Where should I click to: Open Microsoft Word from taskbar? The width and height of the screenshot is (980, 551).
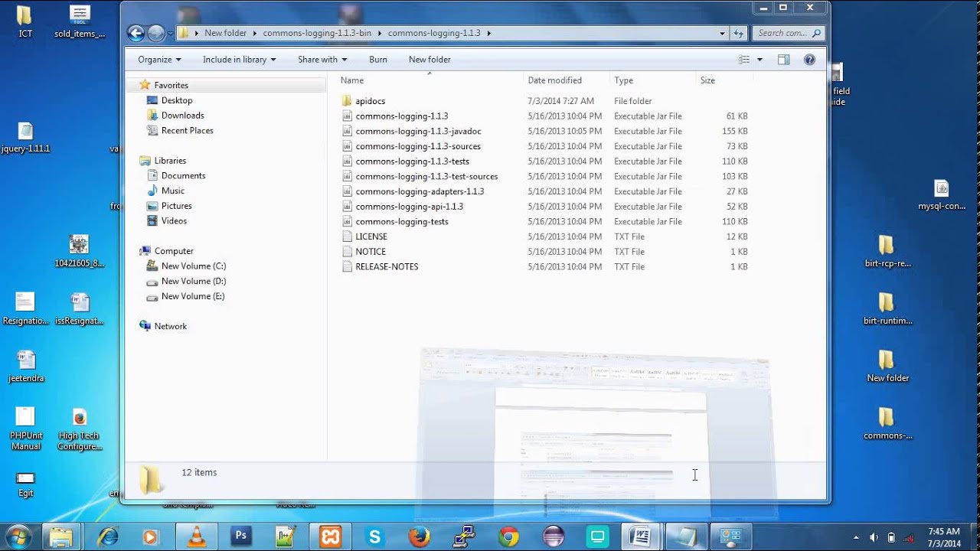[x=640, y=537]
